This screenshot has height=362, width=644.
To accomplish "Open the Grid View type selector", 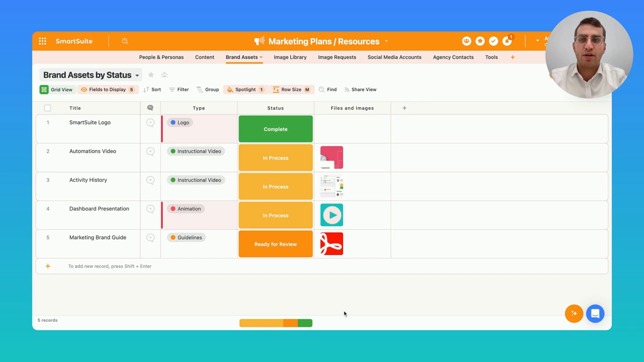I will tap(57, 89).
